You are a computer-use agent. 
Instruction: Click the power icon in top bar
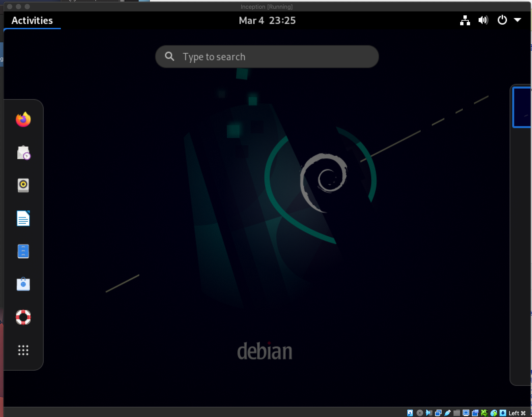[502, 20]
